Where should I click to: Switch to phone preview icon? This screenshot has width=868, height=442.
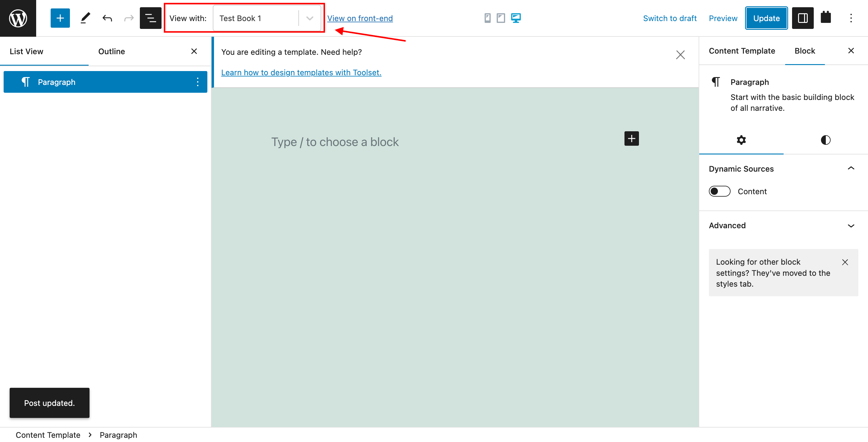[487, 18]
